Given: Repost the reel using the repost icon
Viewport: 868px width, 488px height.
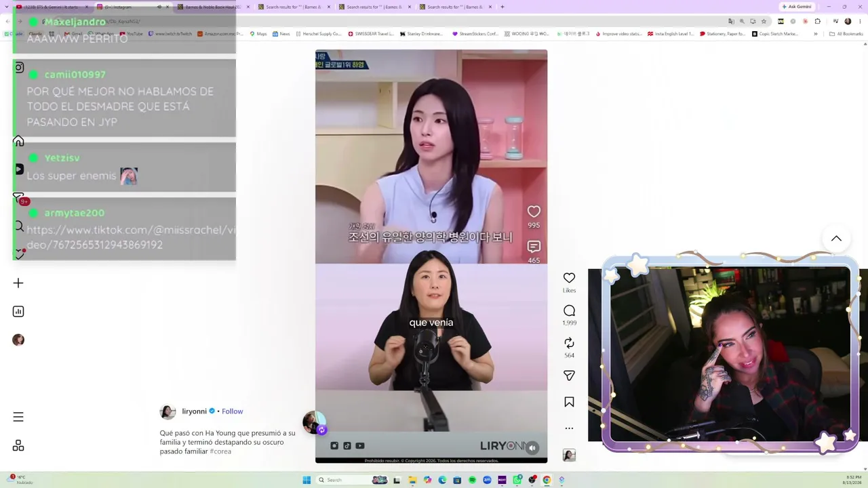Looking at the screenshot, I should pos(569,343).
